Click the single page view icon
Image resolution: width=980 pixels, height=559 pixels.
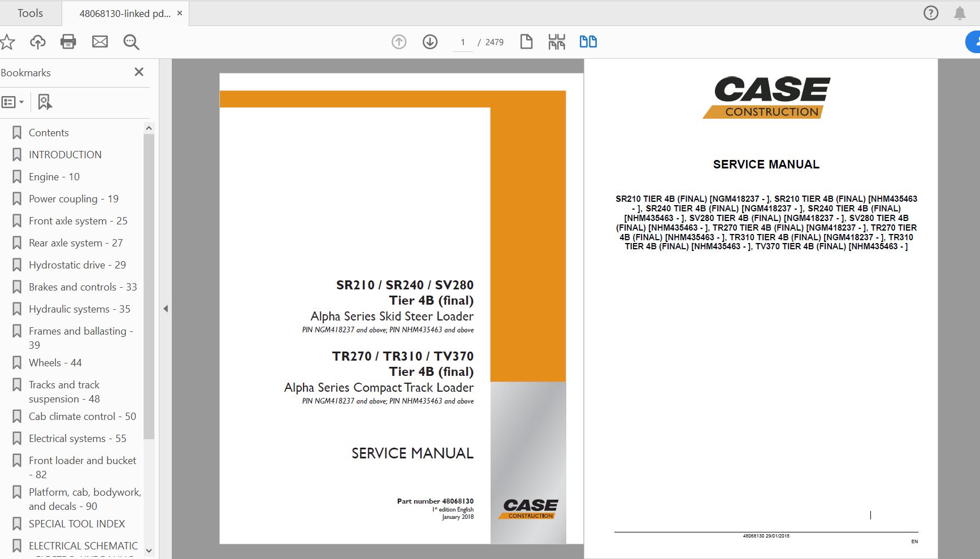526,42
